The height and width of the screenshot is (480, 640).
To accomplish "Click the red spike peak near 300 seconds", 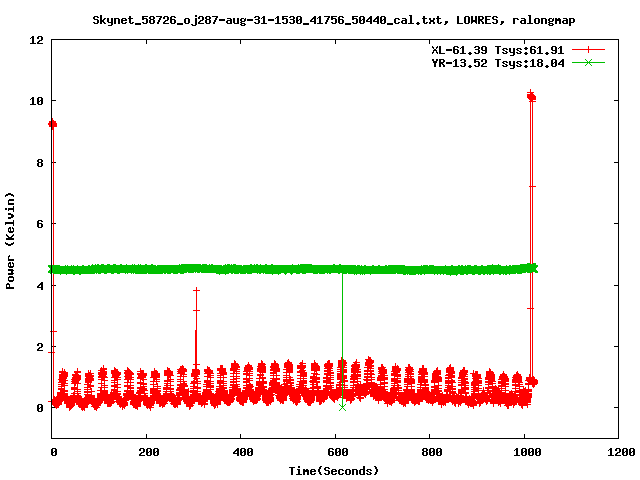I will [196, 290].
